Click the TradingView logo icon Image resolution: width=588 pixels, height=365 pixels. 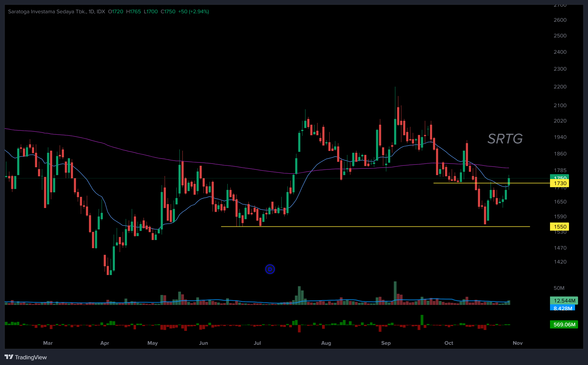(9, 357)
